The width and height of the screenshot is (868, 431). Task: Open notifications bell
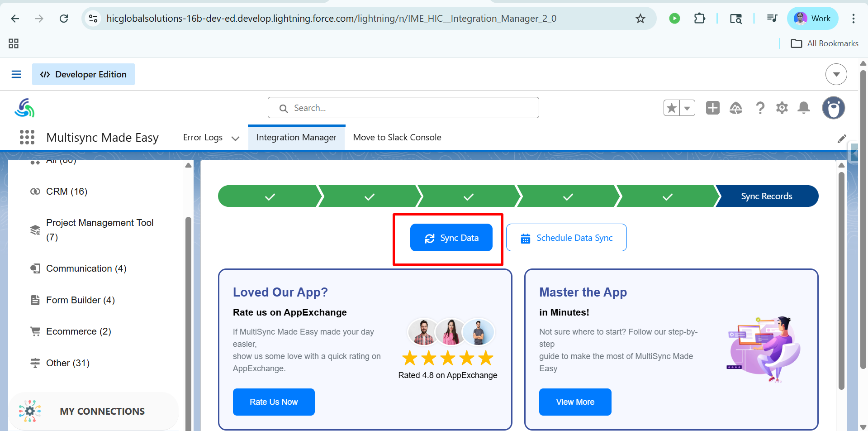pyautogui.click(x=804, y=108)
